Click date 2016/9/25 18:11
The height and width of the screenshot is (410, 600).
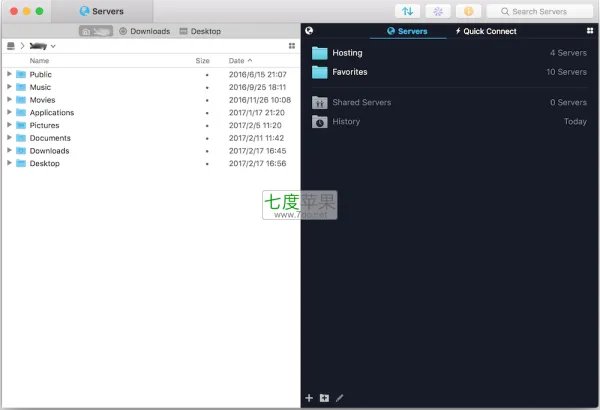pyautogui.click(x=258, y=87)
